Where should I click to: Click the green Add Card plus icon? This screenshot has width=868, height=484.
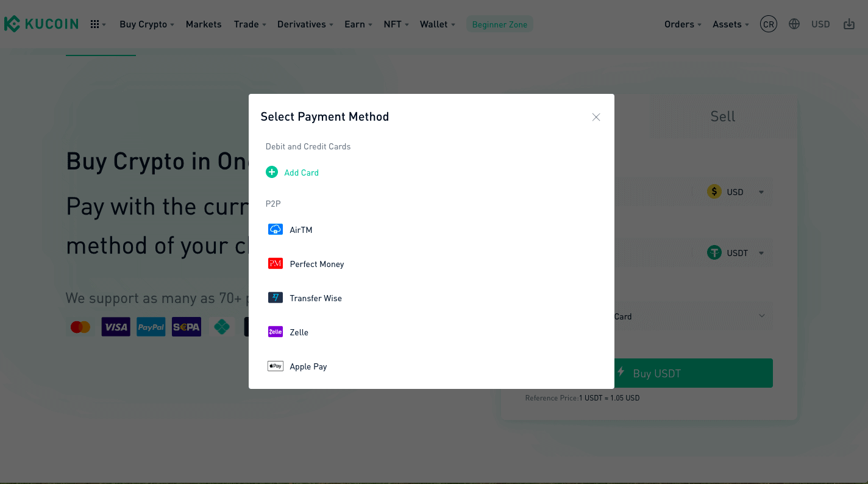(272, 173)
